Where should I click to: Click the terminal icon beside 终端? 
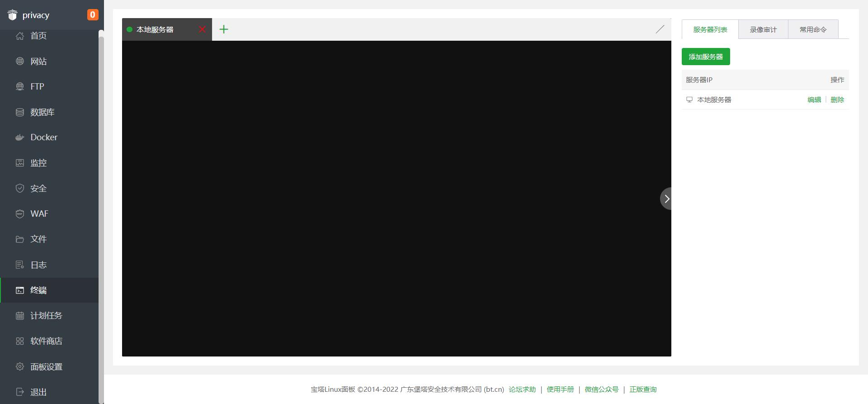tap(20, 290)
